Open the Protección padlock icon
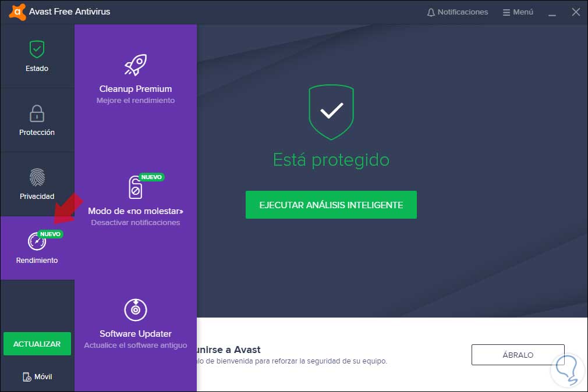 pyautogui.click(x=37, y=113)
